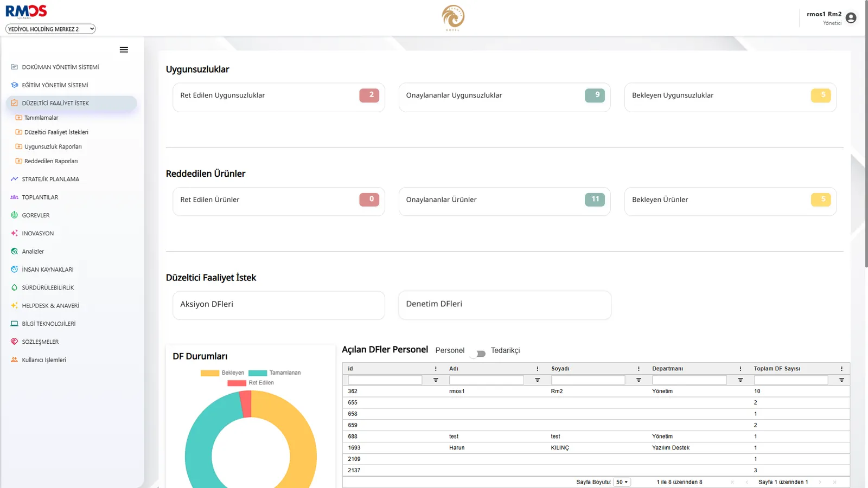Screen dimensions: 868x488
Task: Click the Helpdesk & Anaveri icon
Action: coord(15,306)
